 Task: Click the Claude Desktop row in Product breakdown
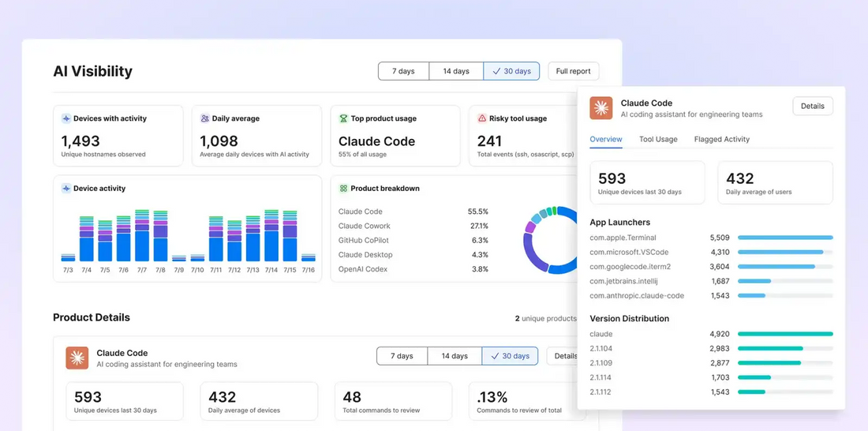[413, 255]
